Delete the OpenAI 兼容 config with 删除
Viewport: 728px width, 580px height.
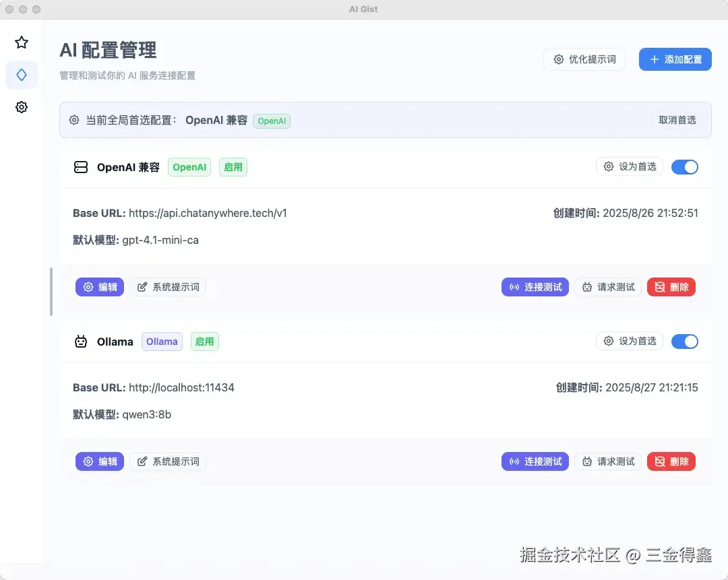[671, 287]
